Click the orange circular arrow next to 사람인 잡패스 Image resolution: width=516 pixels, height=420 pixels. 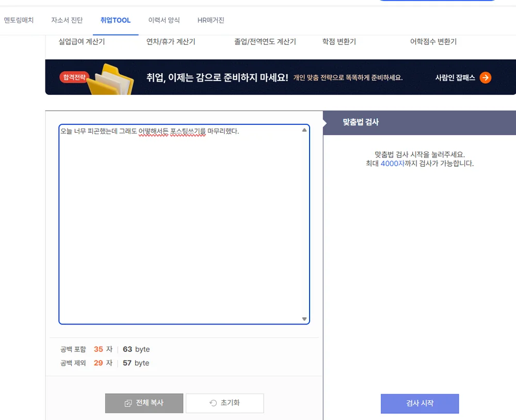[485, 77]
